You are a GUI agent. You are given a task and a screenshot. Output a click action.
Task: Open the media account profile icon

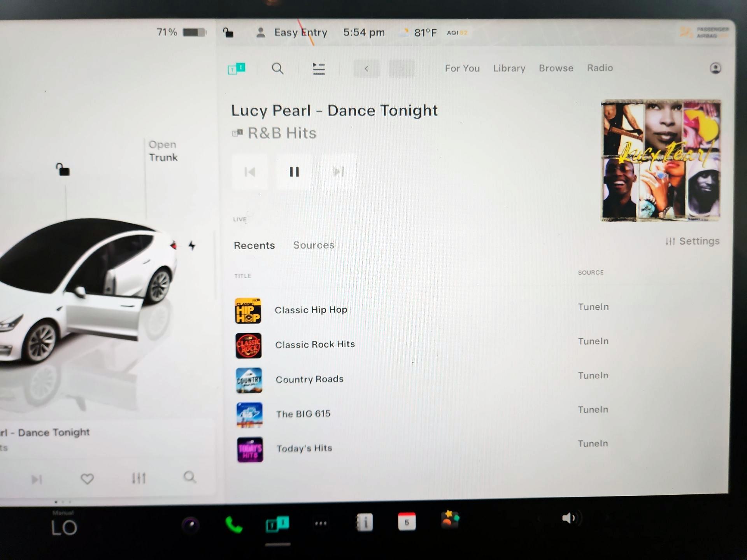point(715,68)
